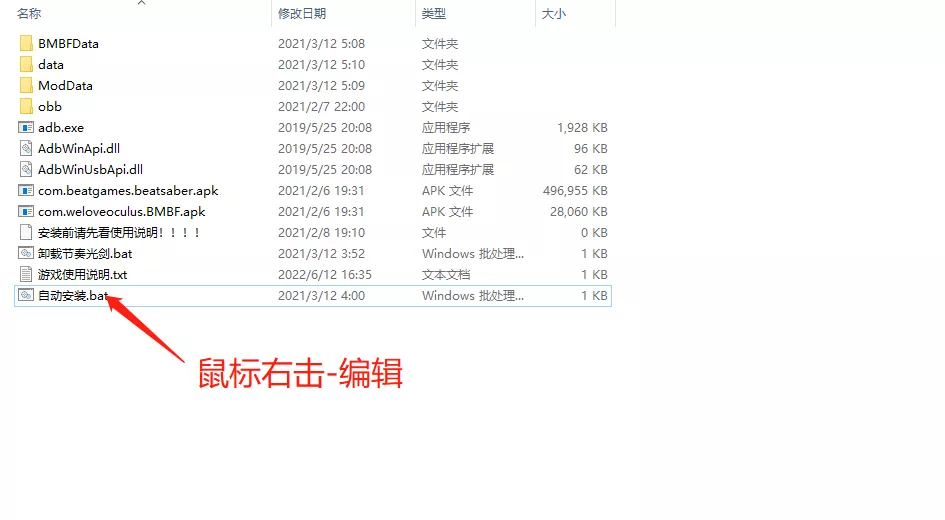Click the com.weloveoculus.BMBF.apk file icon
Screen dimensions: 945x520
(x=26, y=211)
